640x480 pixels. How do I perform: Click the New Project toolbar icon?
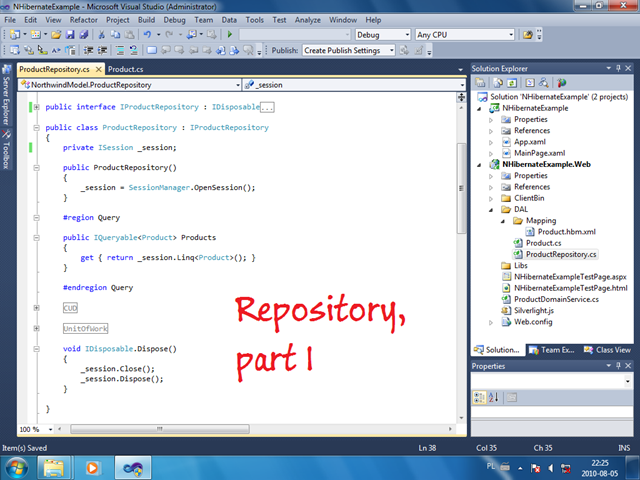tap(15, 35)
